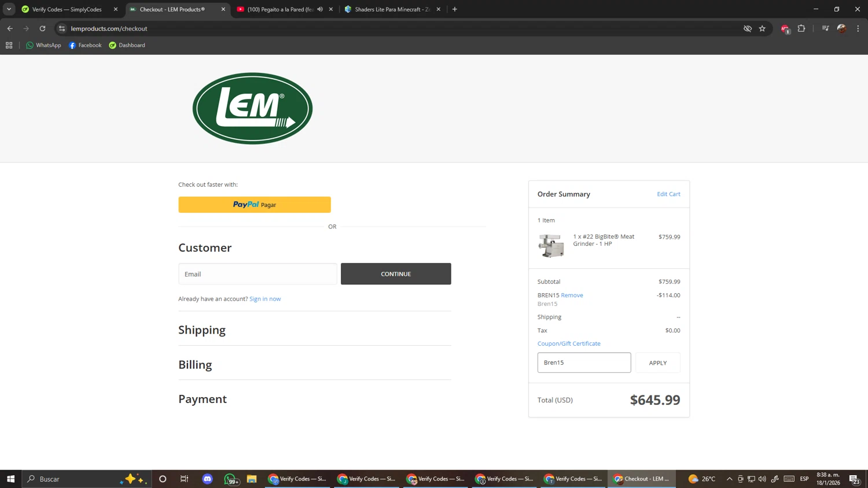Open the 26°C weather widget
The height and width of the screenshot is (488, 868).
pos(702,479)
